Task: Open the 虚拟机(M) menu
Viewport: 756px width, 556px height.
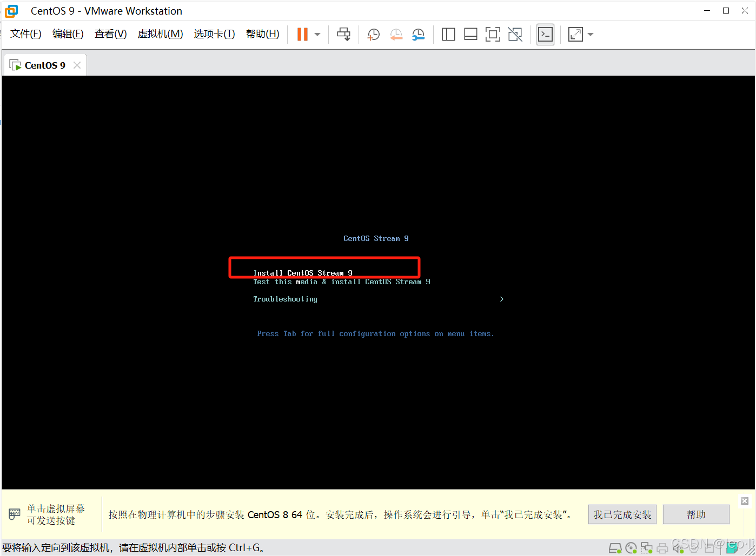Action: point(160,34)
